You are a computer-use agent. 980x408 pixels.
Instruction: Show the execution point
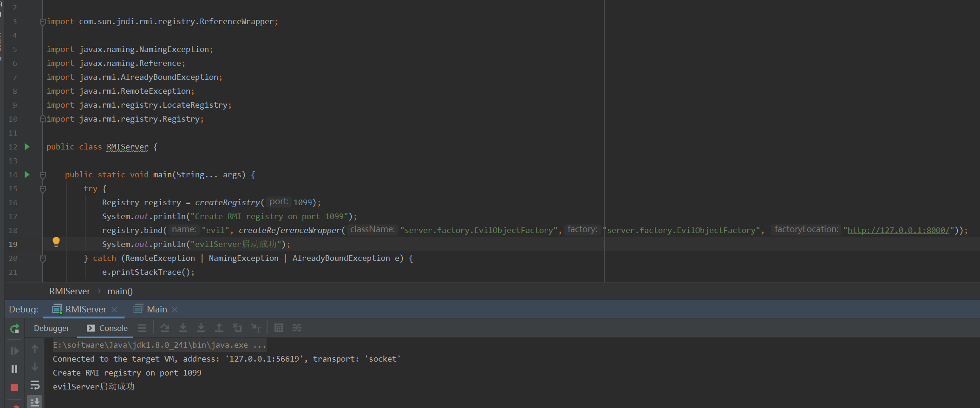tap(142, 328)
